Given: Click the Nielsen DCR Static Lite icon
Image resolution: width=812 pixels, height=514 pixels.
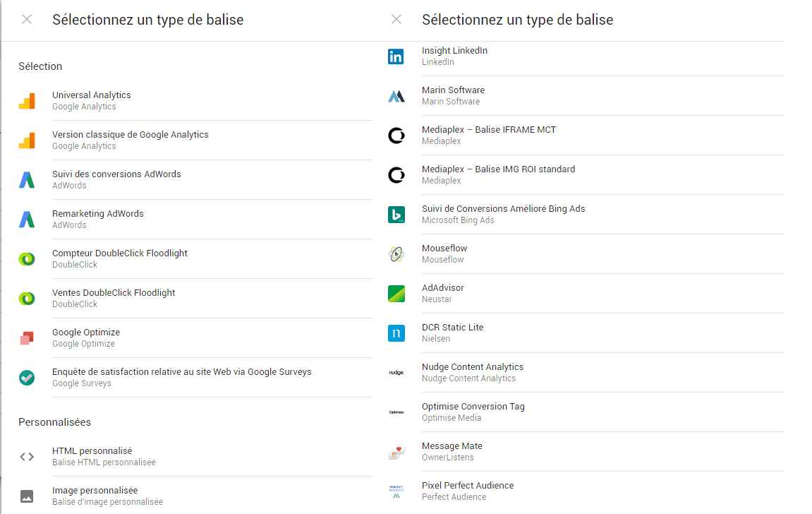Looking at the screenshot, I should [x=396, y=333].
